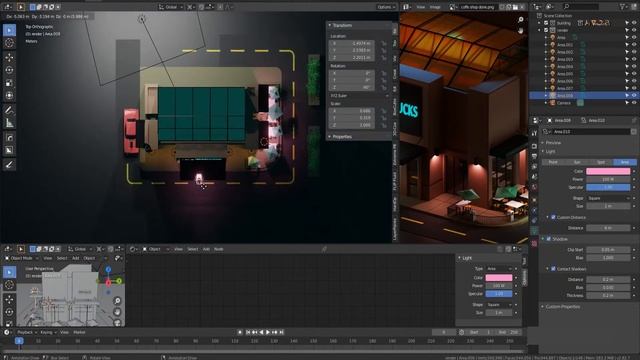Open the Scene properties tab icon
640x360 pixels.
click(534, 177)
